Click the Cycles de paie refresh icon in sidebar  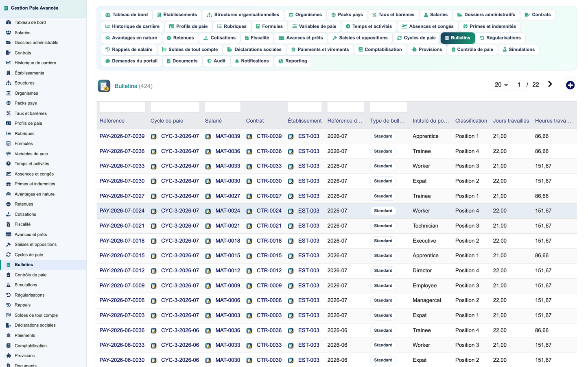pos(9,254)
